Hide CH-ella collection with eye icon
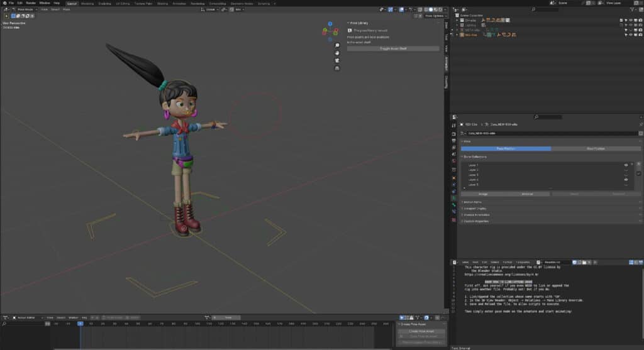644x350 pixels. coord(631,19)
